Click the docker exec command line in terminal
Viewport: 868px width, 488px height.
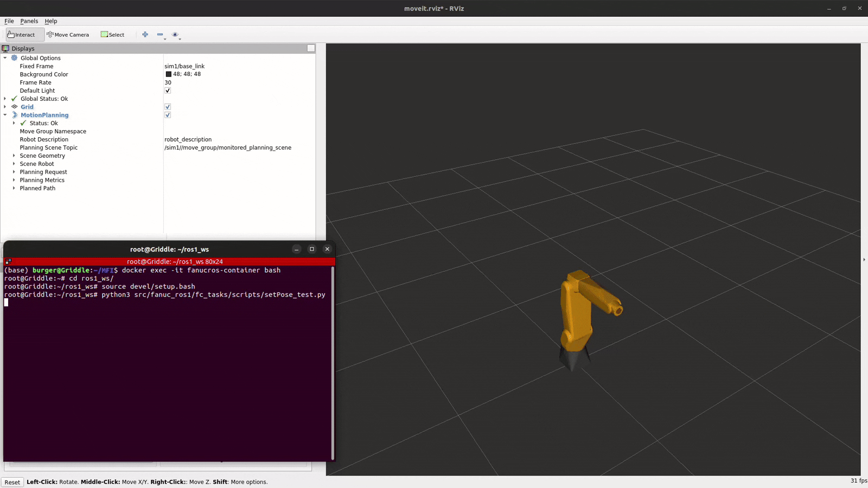click(143, 270)
